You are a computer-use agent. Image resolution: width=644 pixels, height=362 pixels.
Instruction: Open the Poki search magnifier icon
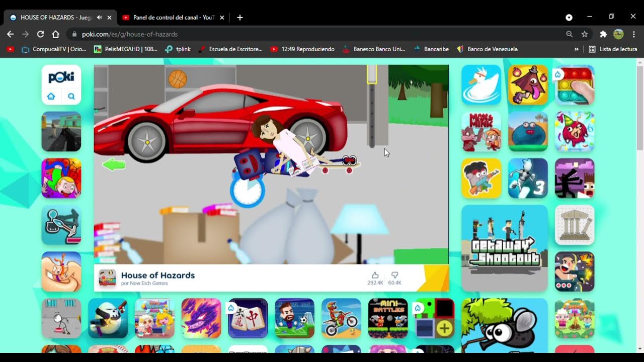click(71, 96)
